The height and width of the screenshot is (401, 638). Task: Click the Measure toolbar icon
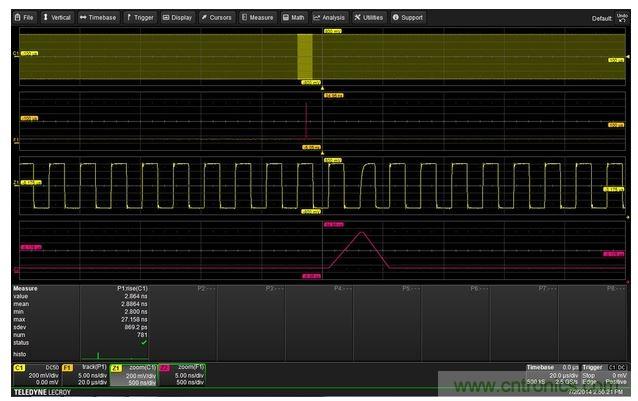[257, 17]
